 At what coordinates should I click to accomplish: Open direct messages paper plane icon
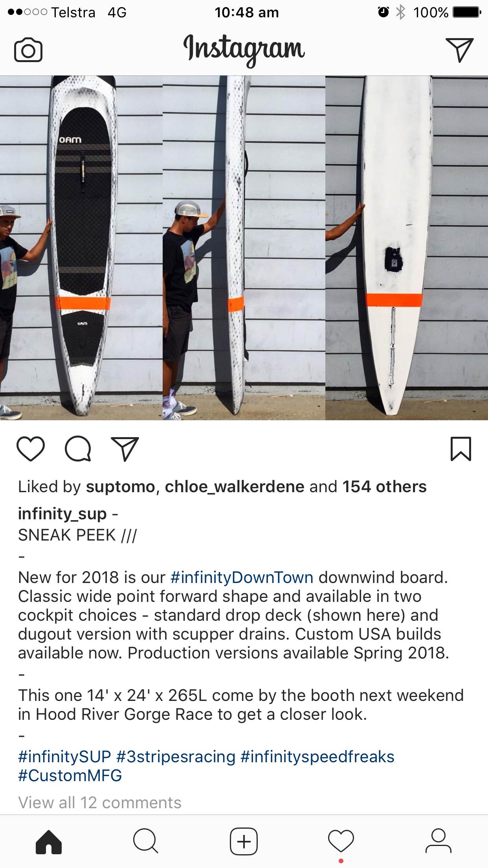click(x=459, y=50)
